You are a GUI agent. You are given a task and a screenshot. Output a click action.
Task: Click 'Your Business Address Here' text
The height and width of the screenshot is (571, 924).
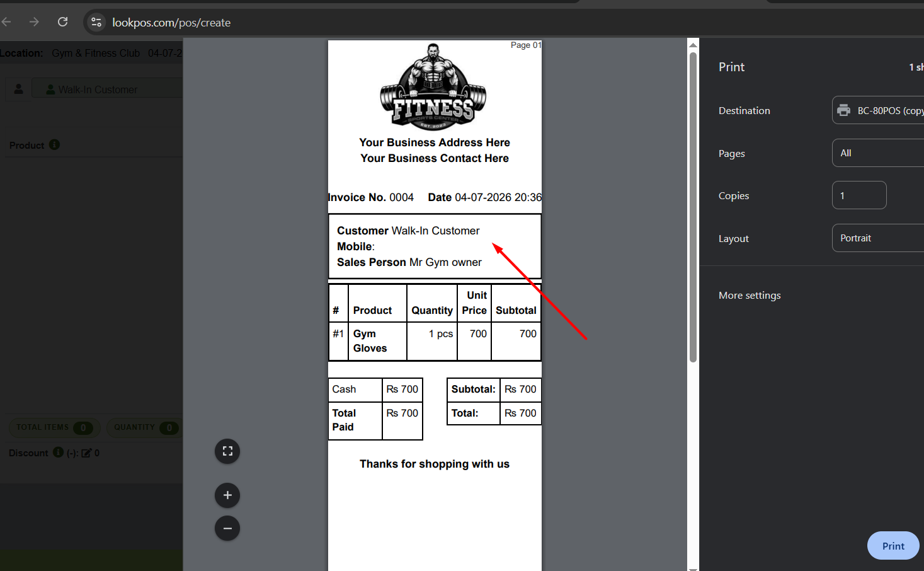435,142
